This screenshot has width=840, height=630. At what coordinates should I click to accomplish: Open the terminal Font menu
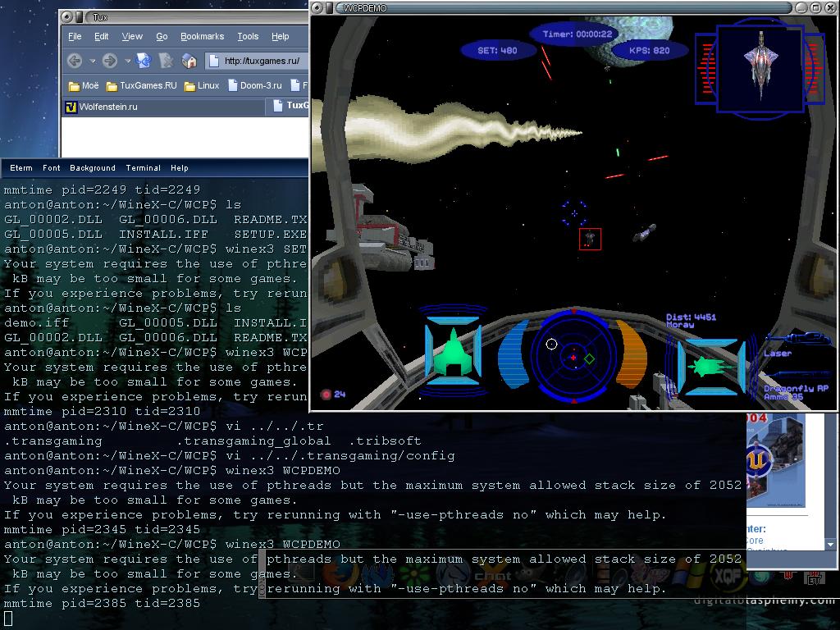(x=52, y=168)
